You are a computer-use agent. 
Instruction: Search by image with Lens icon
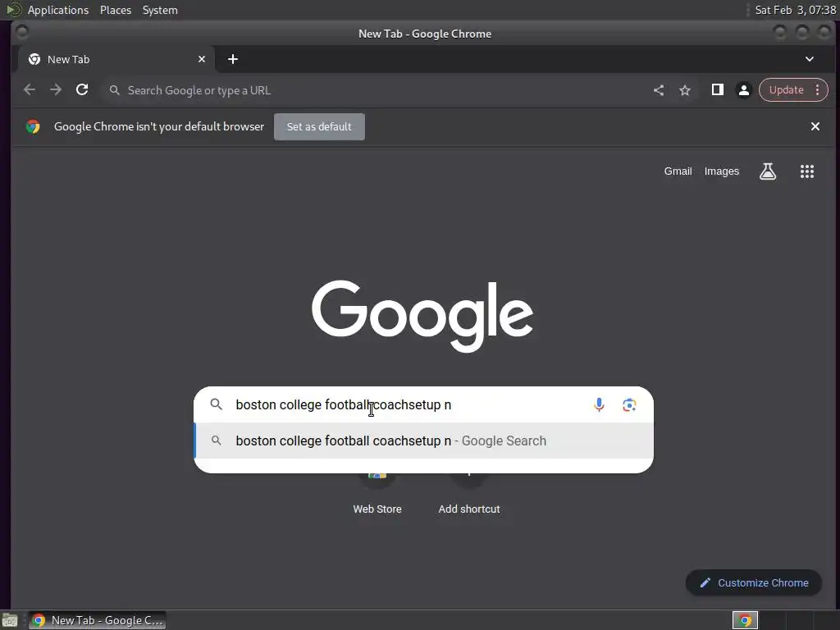(629, 404)
